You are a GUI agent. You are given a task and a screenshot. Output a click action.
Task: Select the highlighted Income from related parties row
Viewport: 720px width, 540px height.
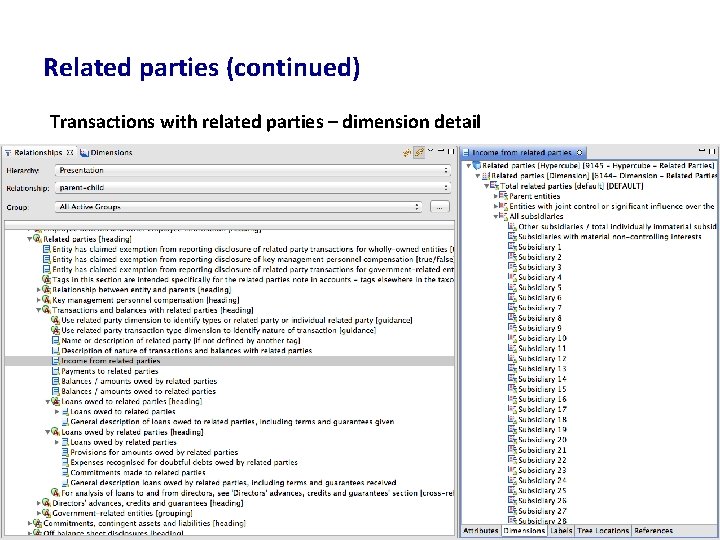point(230,361)
